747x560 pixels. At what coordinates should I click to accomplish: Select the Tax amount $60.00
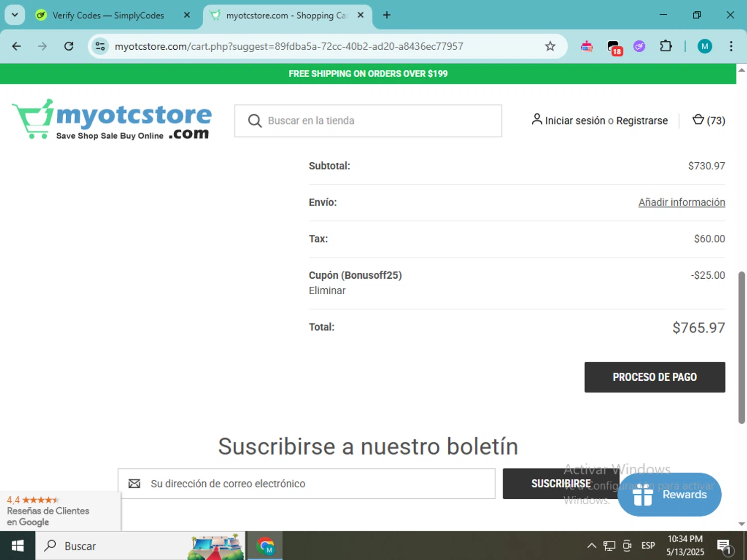(709, 239)
